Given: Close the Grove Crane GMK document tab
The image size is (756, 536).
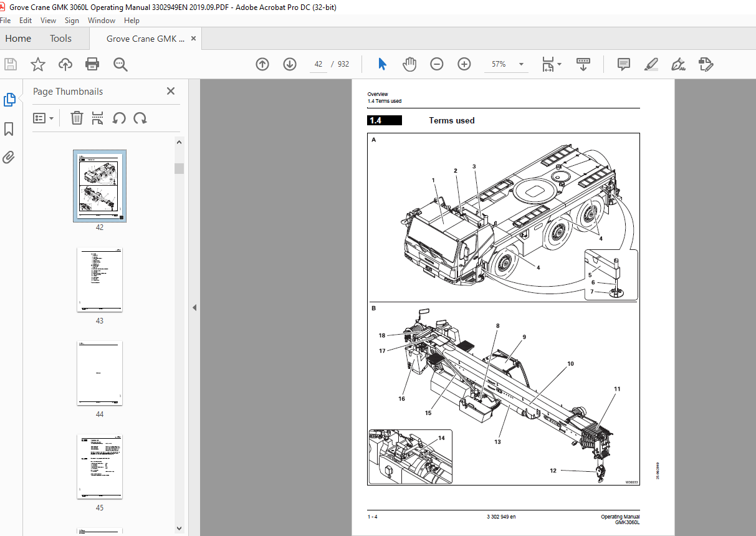Looking at the screenshot, I should point(193,39).
